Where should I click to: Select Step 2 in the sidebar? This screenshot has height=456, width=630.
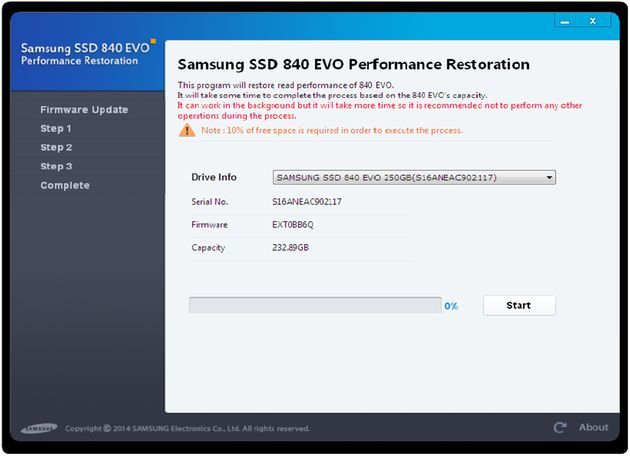coord(56,147)
